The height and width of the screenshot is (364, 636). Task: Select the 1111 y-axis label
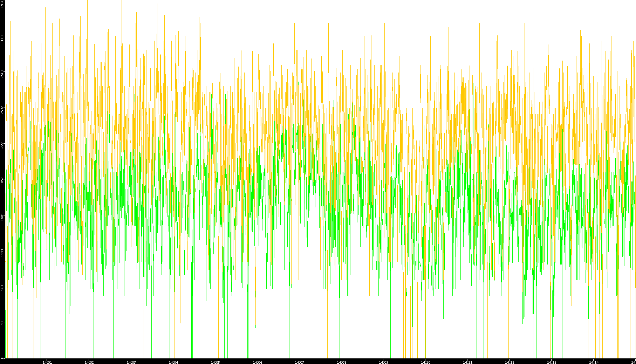[x=2, y=252]
